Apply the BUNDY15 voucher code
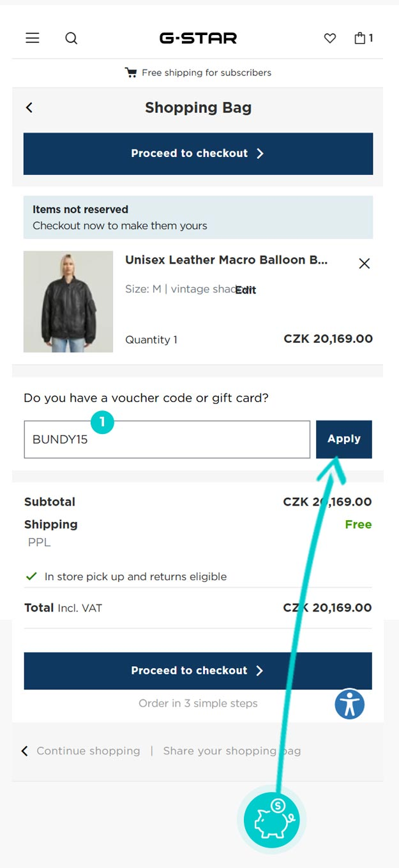The image size is (399, 868). coord(343,438)
